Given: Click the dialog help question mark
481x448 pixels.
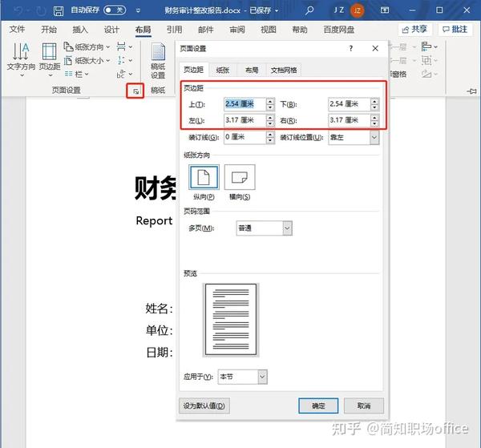Looking at the screenshot, I should [351, 48].
